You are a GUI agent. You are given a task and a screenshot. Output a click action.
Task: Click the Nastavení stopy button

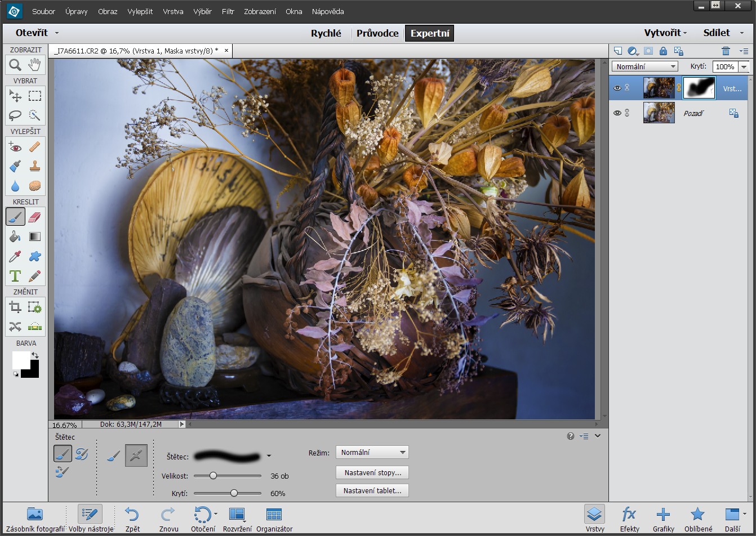[x=372, y=472]
